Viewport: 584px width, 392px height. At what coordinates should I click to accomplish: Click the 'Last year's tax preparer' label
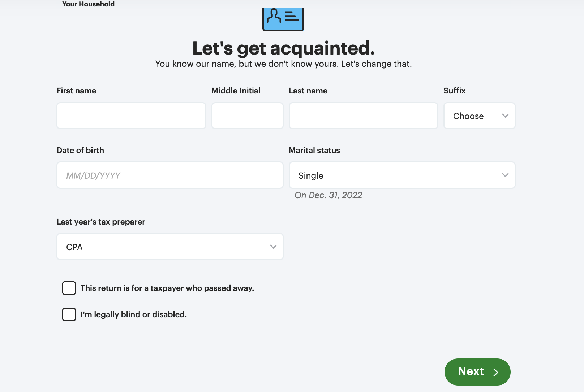click(101, 222)
